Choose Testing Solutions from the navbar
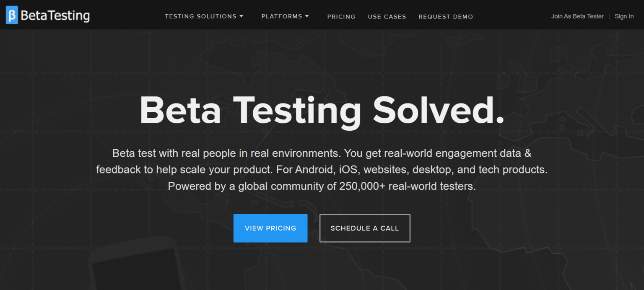The height and width of the screenshot is (290, 644). [201, 16]
